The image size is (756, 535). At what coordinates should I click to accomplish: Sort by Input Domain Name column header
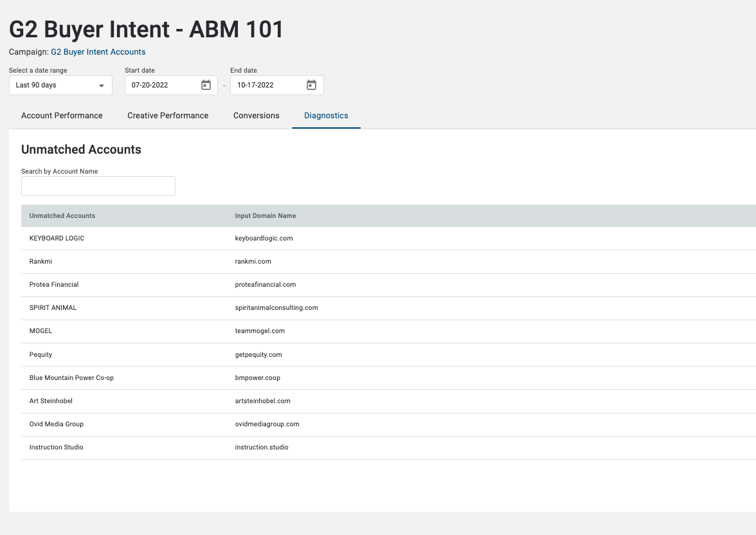[x=265, y=215]
